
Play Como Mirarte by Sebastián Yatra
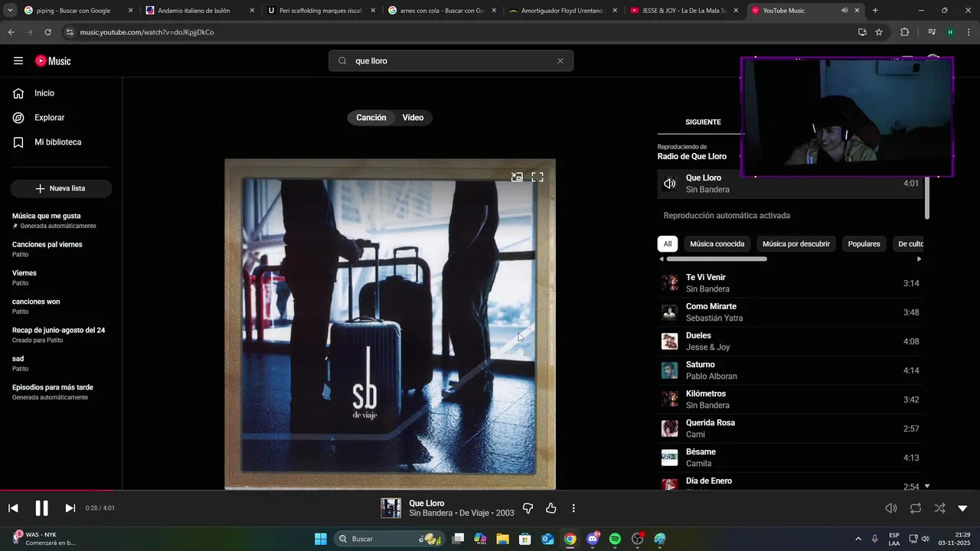click(790, 312)
